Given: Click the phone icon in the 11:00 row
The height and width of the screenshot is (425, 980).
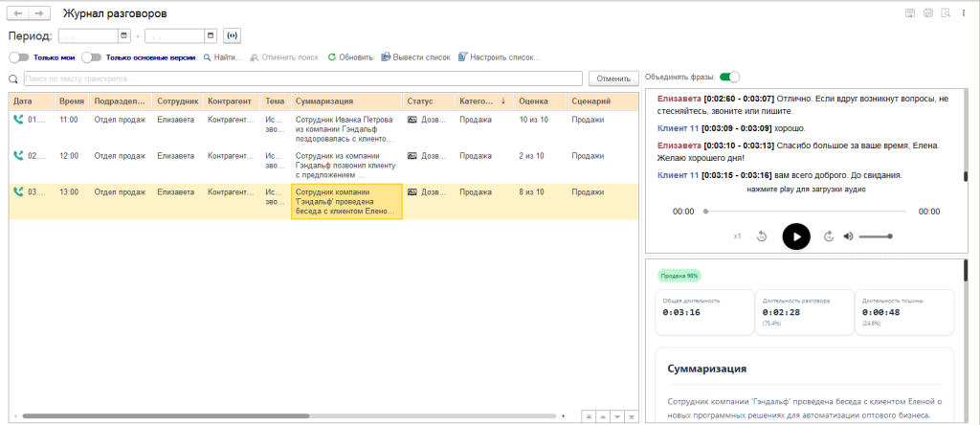Looking at the screenshot, I should click(19, 120).
